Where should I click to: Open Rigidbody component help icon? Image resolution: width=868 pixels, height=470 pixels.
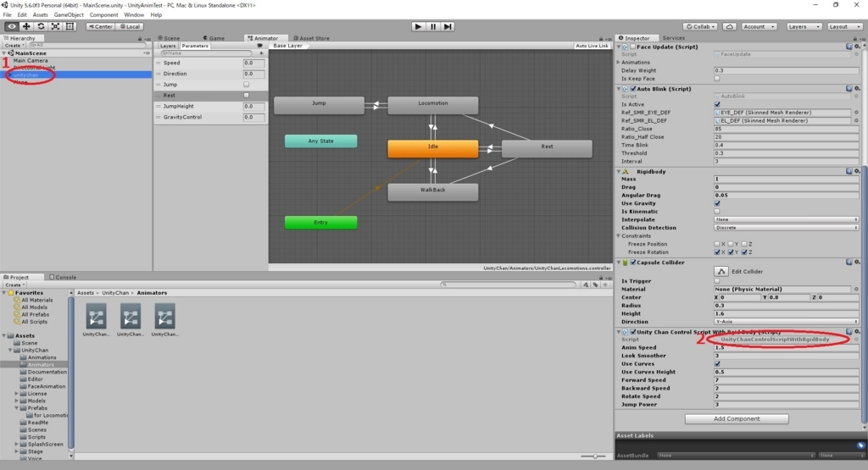pos(849,171)
